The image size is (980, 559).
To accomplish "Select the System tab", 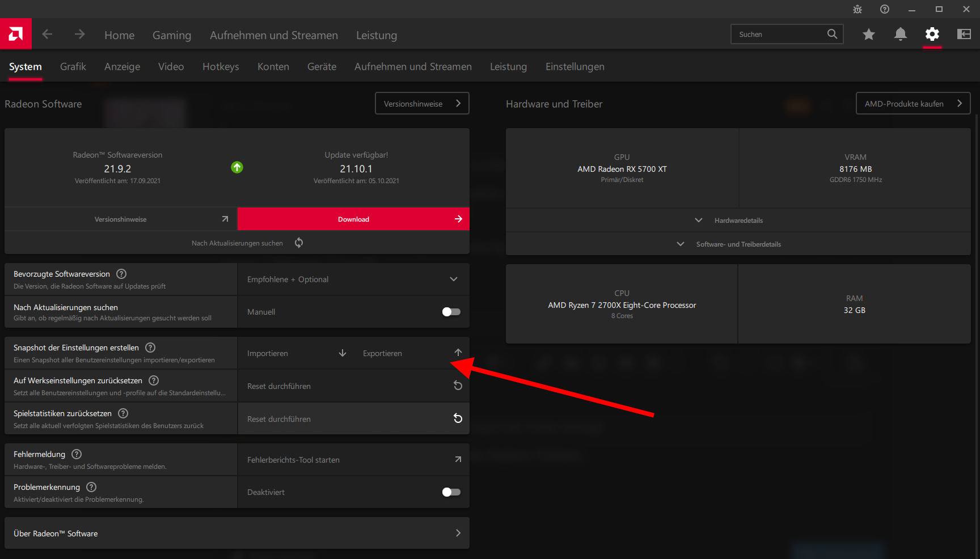I will point(26,66).
